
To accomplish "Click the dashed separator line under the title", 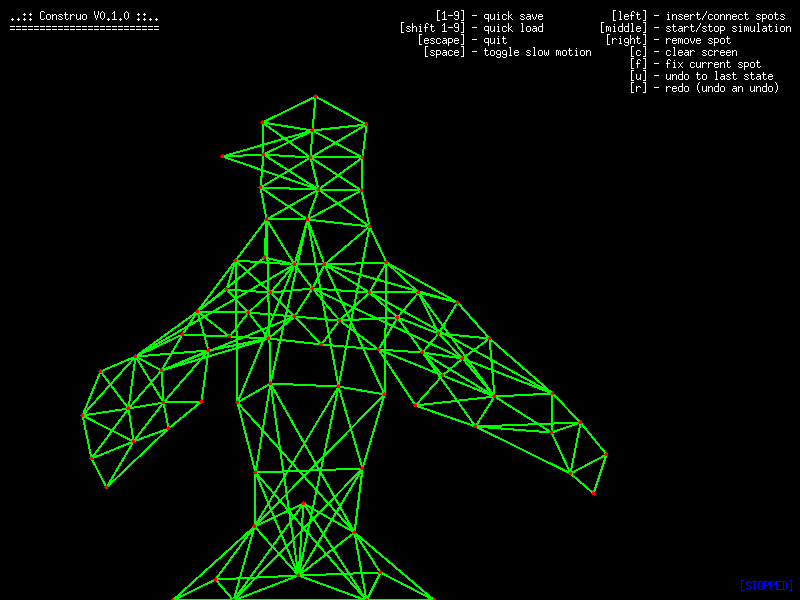I will [x=84, y=28].
